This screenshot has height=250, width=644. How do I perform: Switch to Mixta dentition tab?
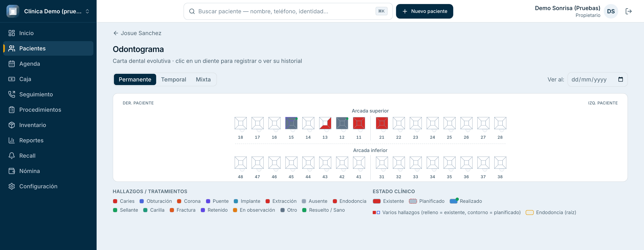[x=203, y=79]
